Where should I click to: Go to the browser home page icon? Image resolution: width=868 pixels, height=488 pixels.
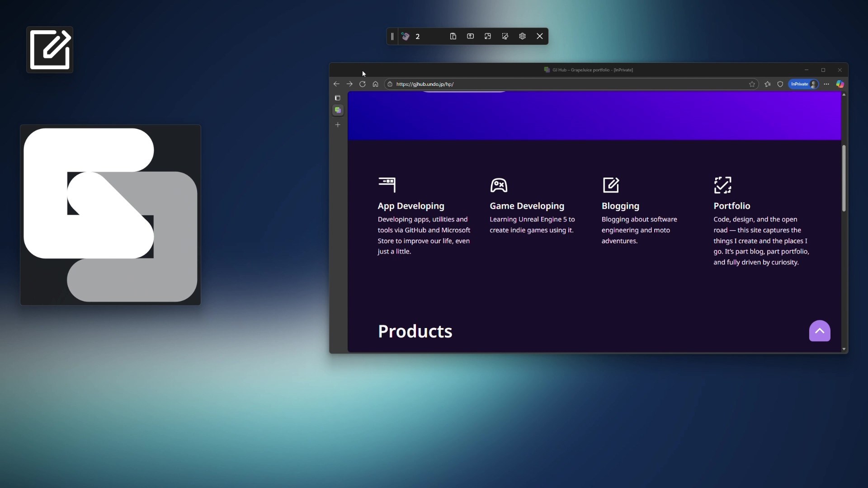(375, 84)
